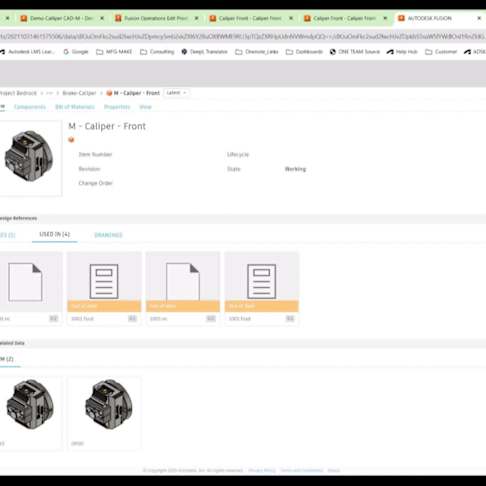Close the Demo Caliper CAD-M browser tab
Image resolution: width=486 pixels, height=486 pixels.
tap(102, 18)
